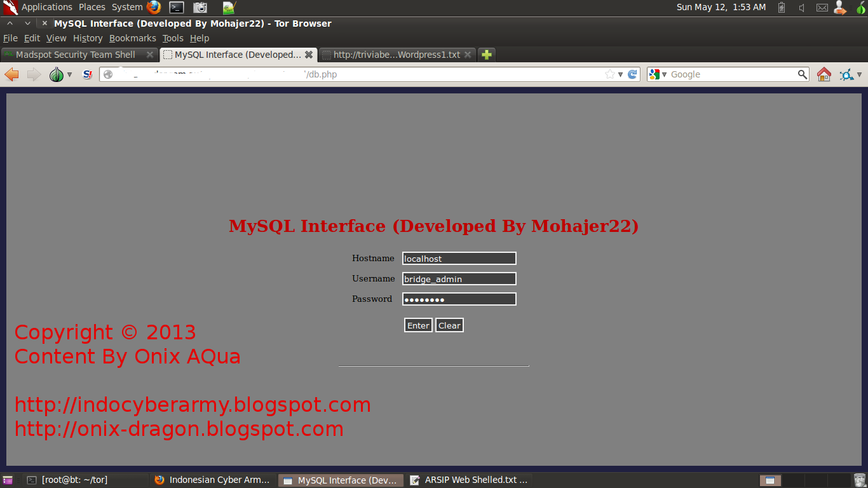This screenshot has width=868, height=488.
Task: Open the Edit menu
Action: pyautogui.click(x=32, y=38)
